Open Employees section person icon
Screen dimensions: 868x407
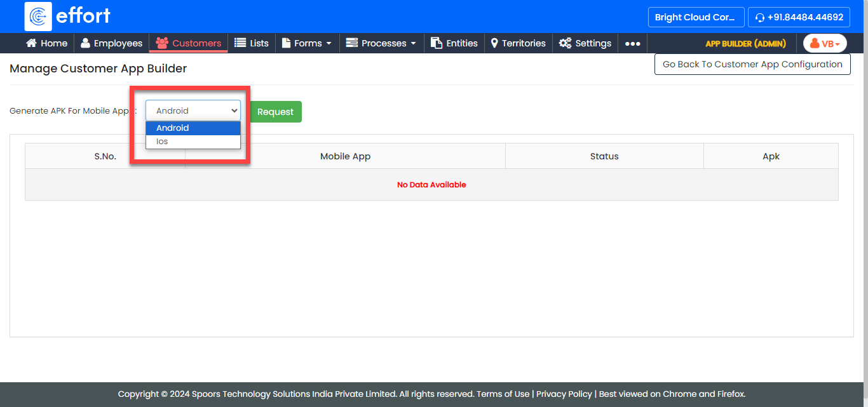click(x=85, y=43)
